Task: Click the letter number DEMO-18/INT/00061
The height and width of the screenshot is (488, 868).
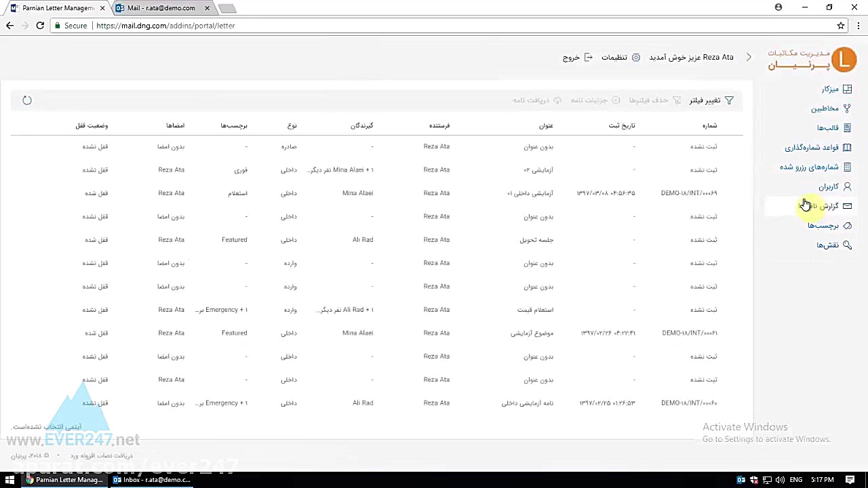Action: pos(690,333)
